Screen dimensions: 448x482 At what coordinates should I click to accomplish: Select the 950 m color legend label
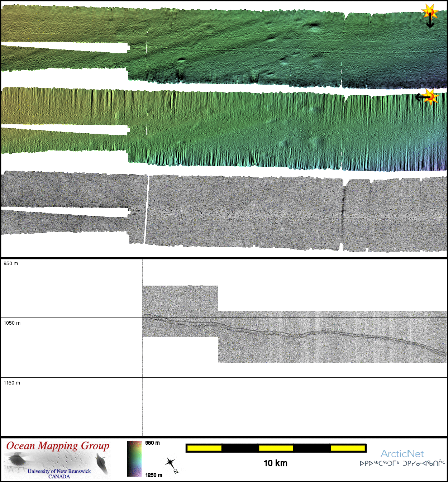pyautogui.click(x=153, y=443)
